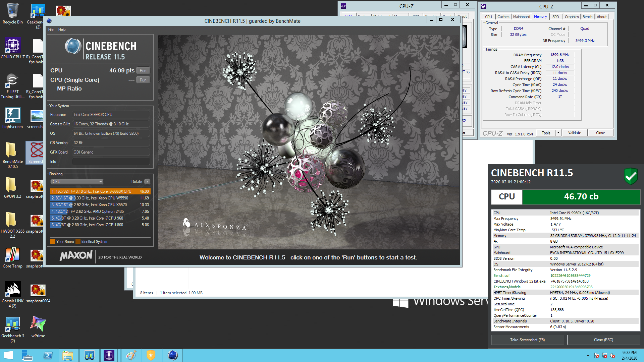Select ranking row Intel Core i7 CPU 860
Image resolution: width=644 pixels, height=362 pixels.
pyautogui.click(x=100, y=225)
